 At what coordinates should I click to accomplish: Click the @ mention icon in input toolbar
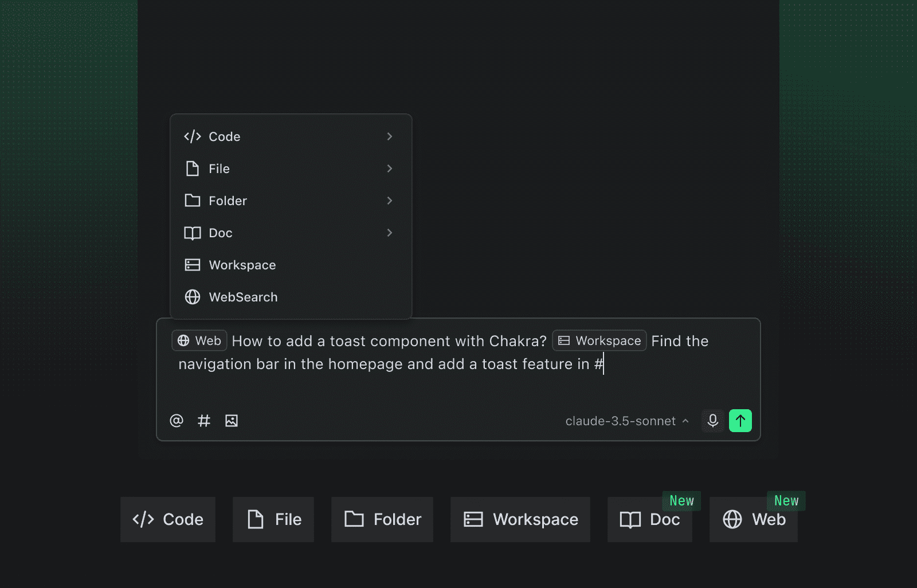tap(177, 421)
